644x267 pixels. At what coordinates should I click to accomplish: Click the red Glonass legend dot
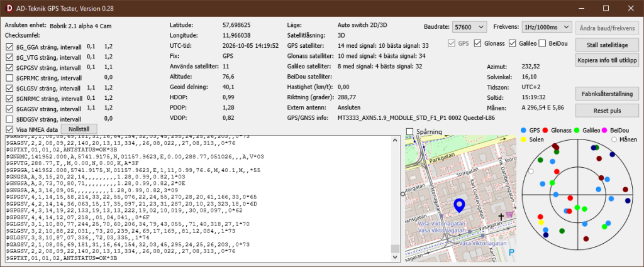(545, 130)
